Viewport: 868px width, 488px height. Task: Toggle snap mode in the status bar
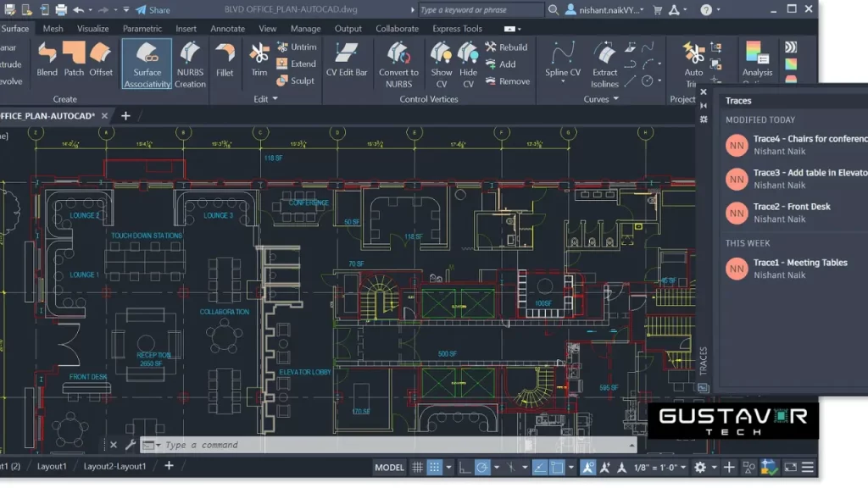point(434,467)
